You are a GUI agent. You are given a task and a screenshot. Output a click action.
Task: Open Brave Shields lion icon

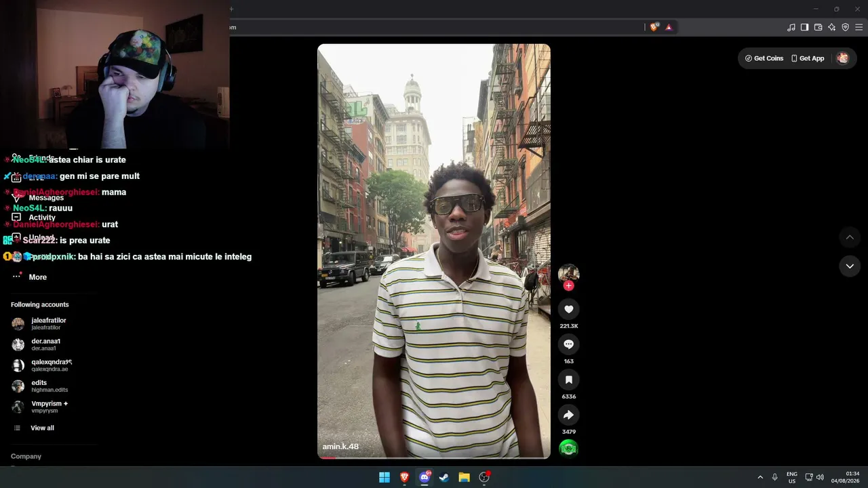(x=654, y=27)
